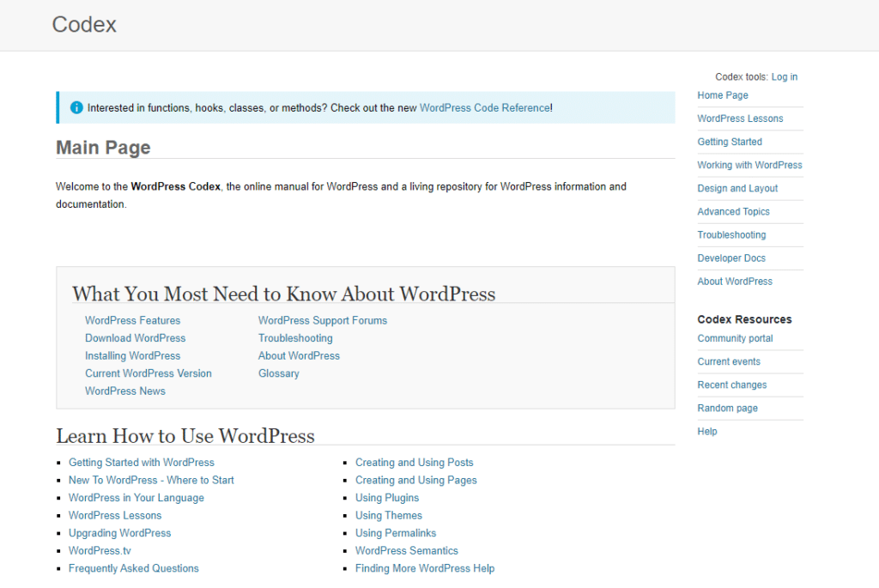Open the Codex site title
Screen dimensions: 879x588
tap(84, 25)
